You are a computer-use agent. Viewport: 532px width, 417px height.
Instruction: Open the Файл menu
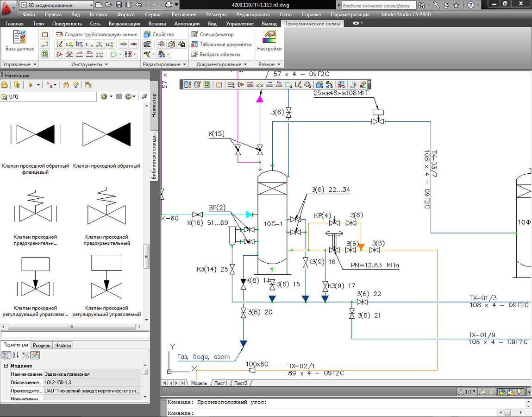tap(29, 15)
